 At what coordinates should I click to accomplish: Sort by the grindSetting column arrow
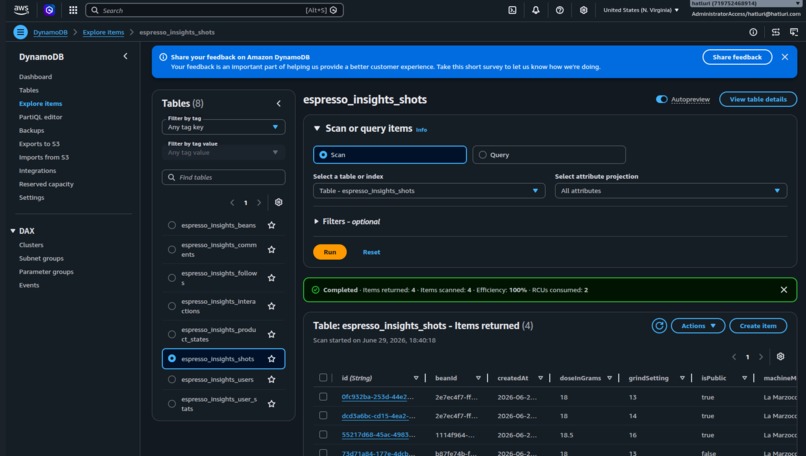coord(682,378)
